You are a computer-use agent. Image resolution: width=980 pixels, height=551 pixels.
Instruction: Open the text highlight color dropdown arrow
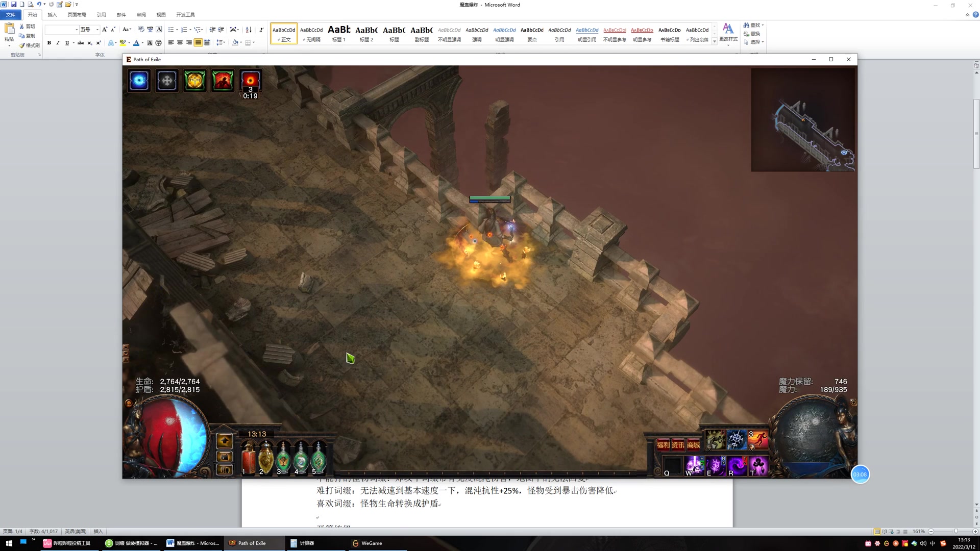click(129, 43)
